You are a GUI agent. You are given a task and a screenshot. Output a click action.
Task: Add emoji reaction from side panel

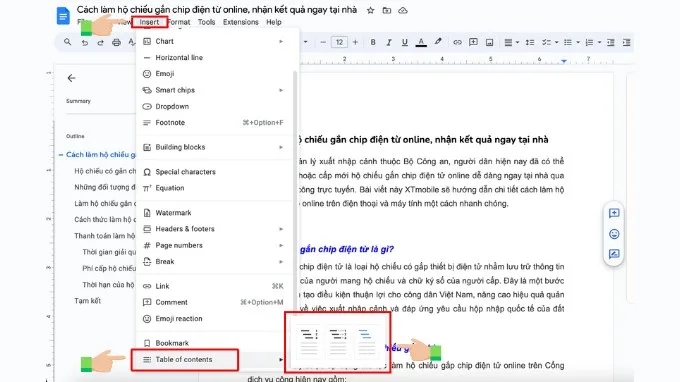[614, 234]
